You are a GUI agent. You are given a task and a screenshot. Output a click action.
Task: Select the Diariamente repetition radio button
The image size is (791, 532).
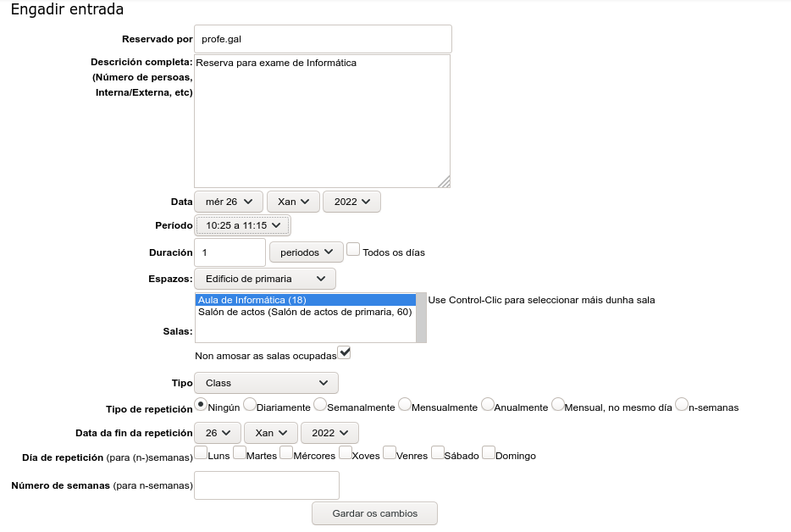[x=250, y=405]
